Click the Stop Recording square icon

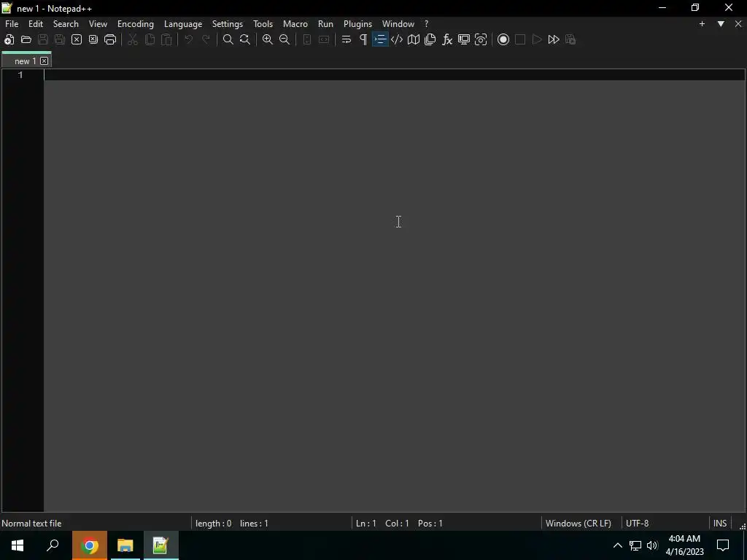tap(520, 39)
